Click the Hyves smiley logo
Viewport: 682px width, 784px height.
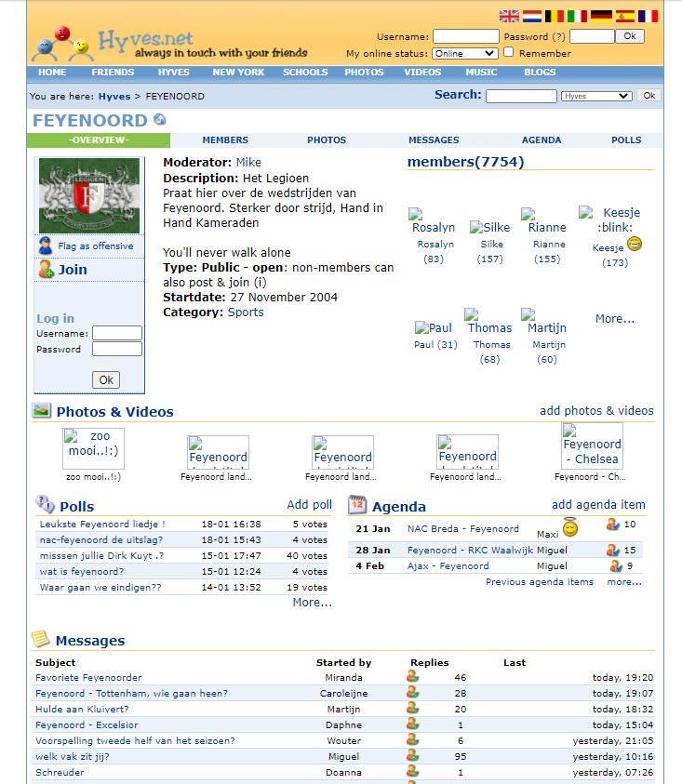click(63, 42)
